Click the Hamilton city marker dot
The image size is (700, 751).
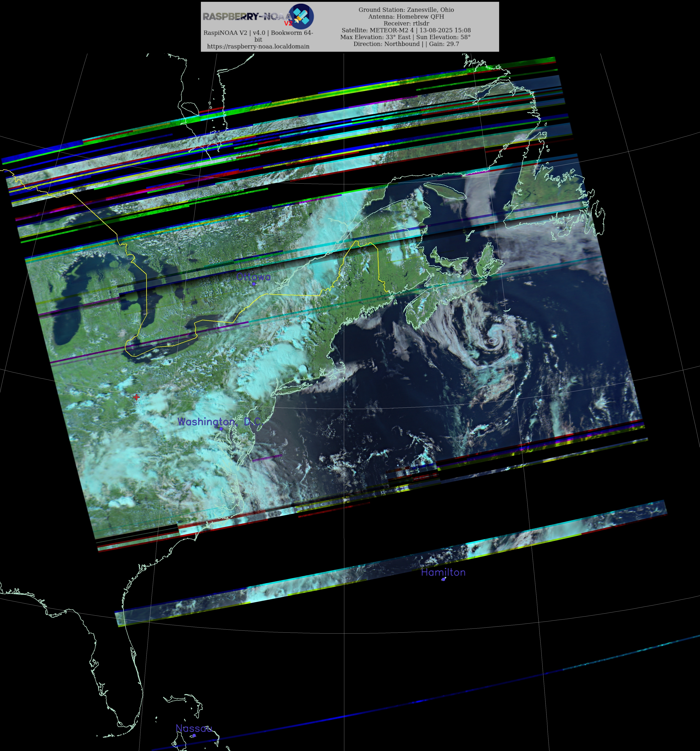443,579
